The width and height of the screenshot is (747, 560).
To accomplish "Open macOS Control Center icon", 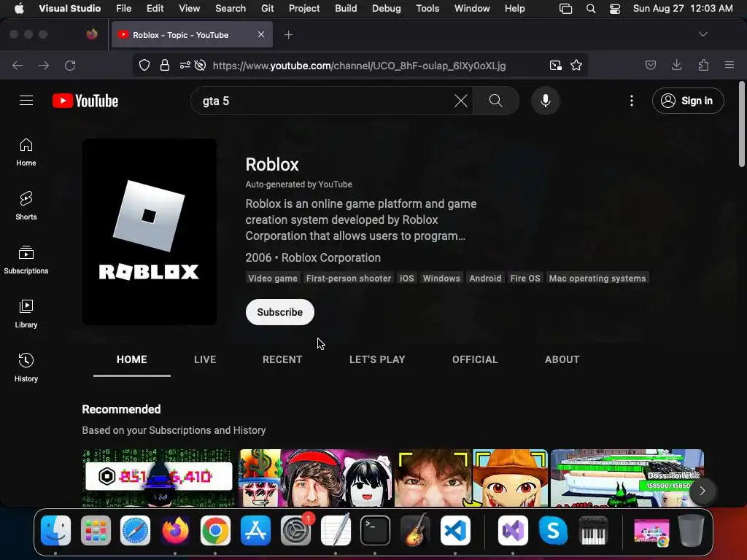I will coord(615,9).
